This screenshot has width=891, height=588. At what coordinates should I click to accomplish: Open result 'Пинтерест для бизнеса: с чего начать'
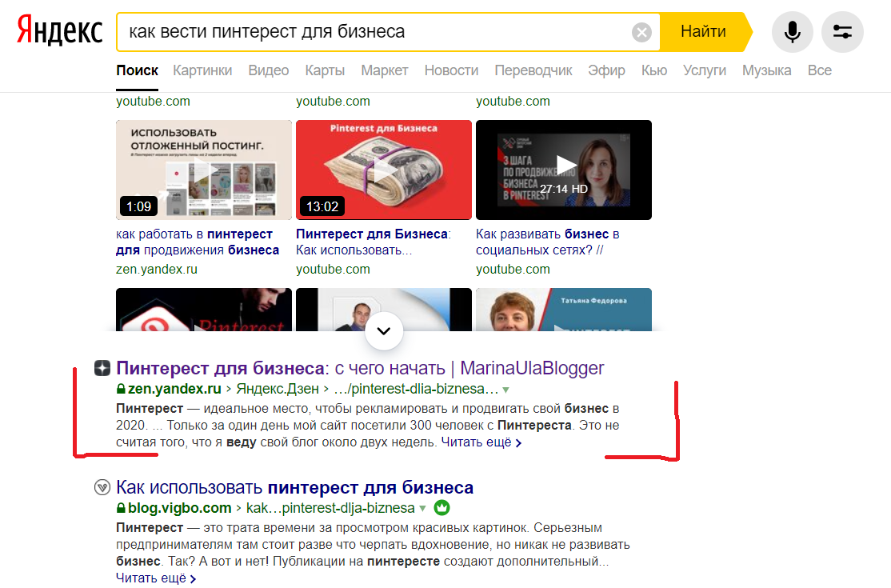[360, 368]
